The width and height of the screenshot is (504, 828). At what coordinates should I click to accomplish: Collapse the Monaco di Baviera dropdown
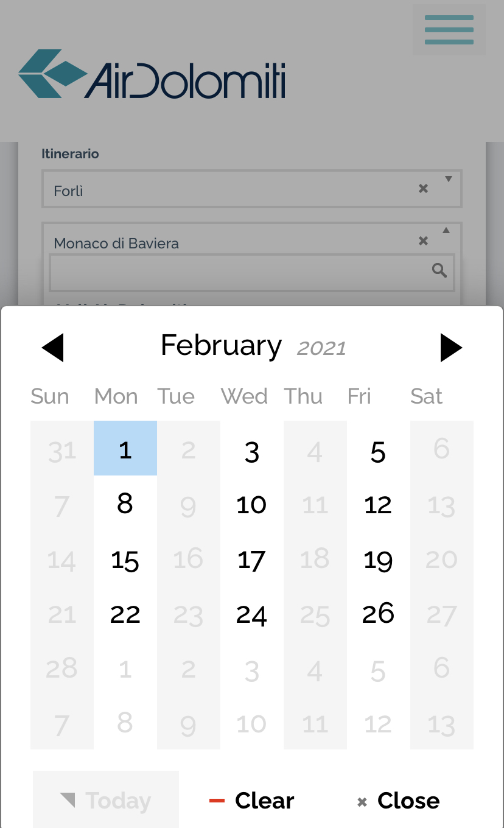pyautogui.click(x=446, y=231)
